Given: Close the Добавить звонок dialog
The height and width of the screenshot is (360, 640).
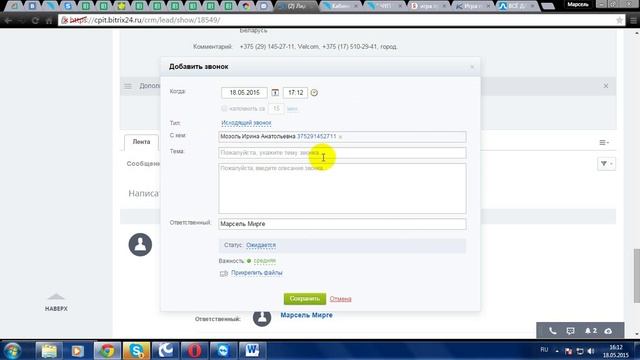Looking at the screenshot, I should [x=472, y=67].
